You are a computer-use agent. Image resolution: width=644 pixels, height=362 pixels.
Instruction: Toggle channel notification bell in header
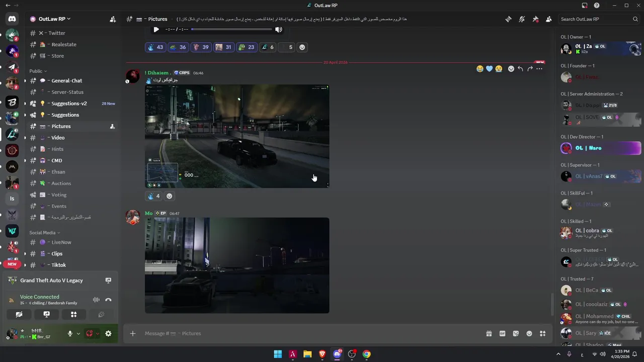(522, 19)
